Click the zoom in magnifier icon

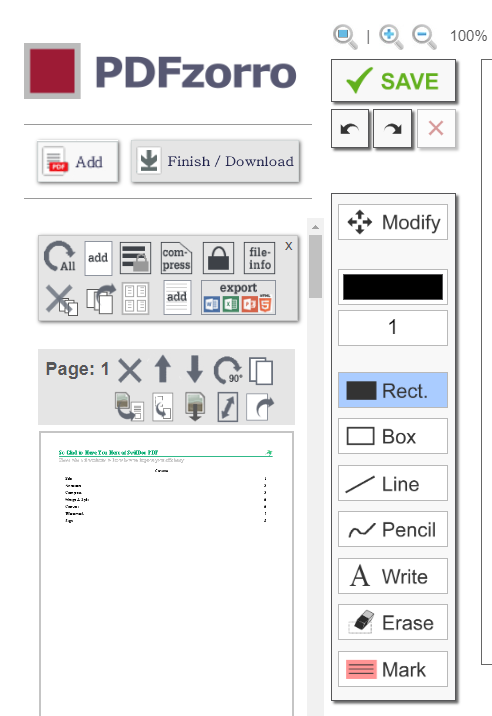click(391, 37)
